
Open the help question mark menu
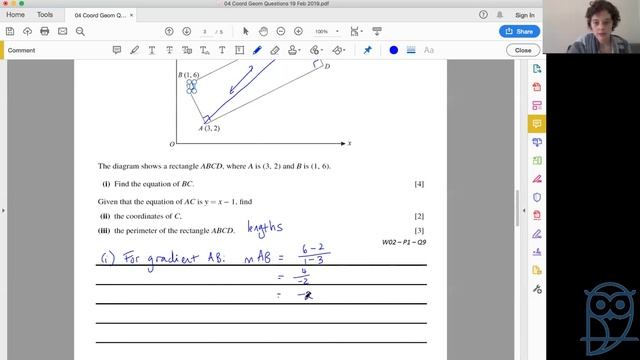coord(483,15)
